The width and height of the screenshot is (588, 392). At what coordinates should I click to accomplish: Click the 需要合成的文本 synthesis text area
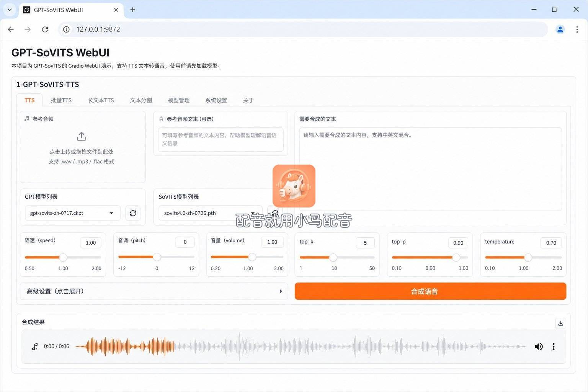coord(430,169)
